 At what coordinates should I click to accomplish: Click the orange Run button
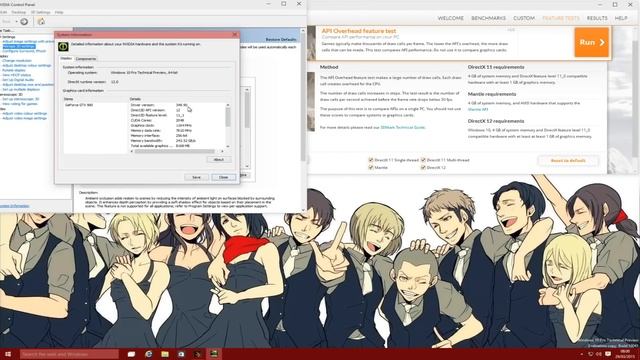click(x=591, y=42)
